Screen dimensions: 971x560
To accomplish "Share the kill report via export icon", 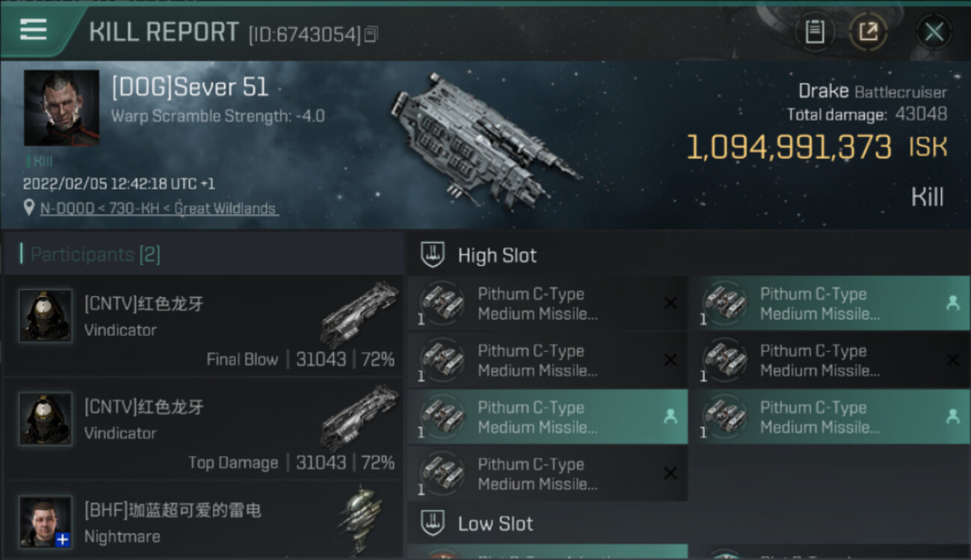I will click(868, 31).
